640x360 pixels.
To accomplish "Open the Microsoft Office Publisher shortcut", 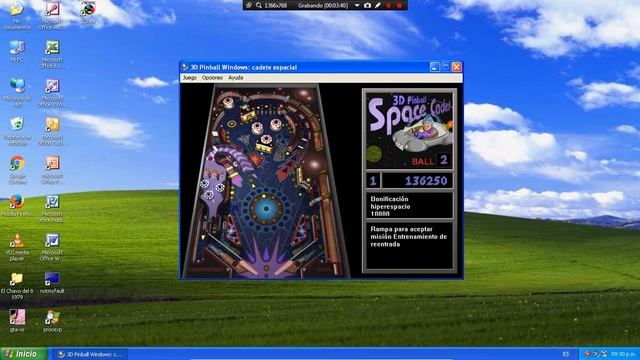I will (52, 209).
